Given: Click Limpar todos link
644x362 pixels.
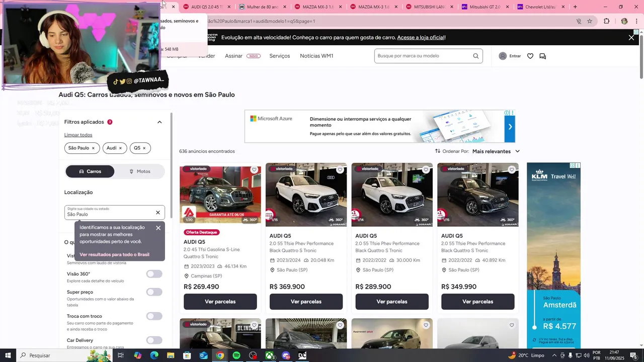Looking at the screenshot, I should [78, 135].
